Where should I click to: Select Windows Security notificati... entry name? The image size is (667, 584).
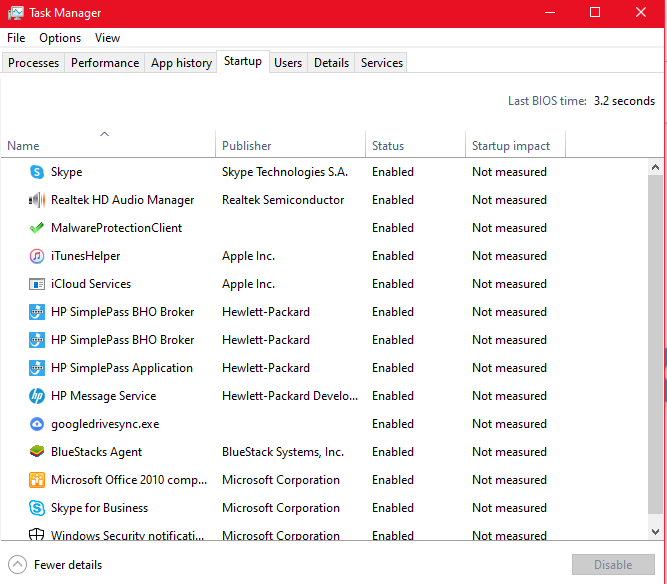[x=128, y=535]
